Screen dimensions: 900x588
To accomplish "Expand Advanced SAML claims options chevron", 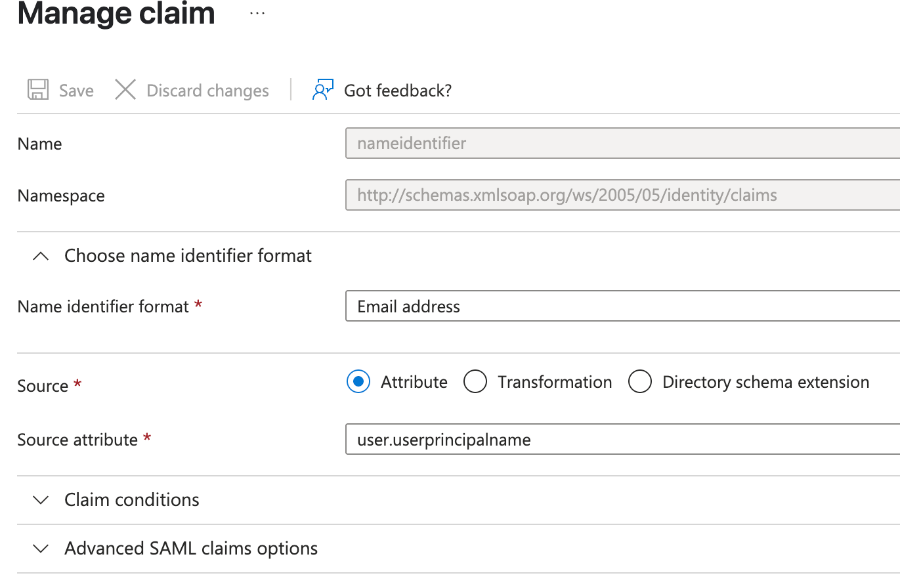I will 41,549.
